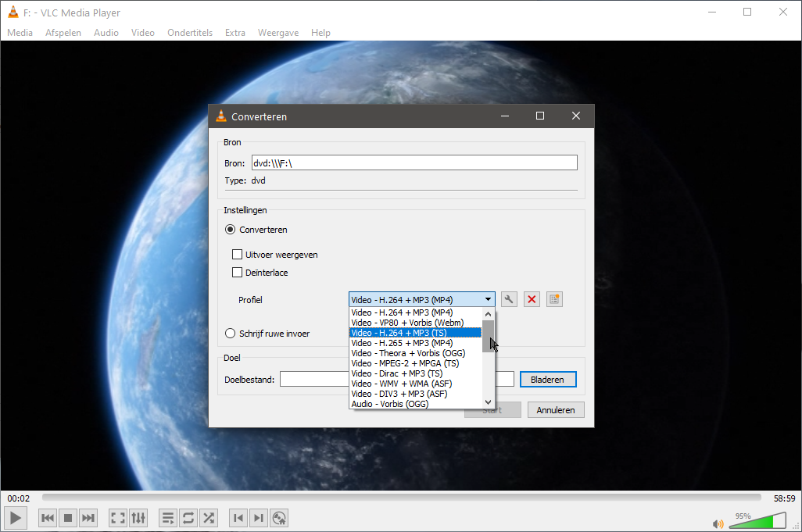Go to the next DVD chapter

click(x=259, y=518)
